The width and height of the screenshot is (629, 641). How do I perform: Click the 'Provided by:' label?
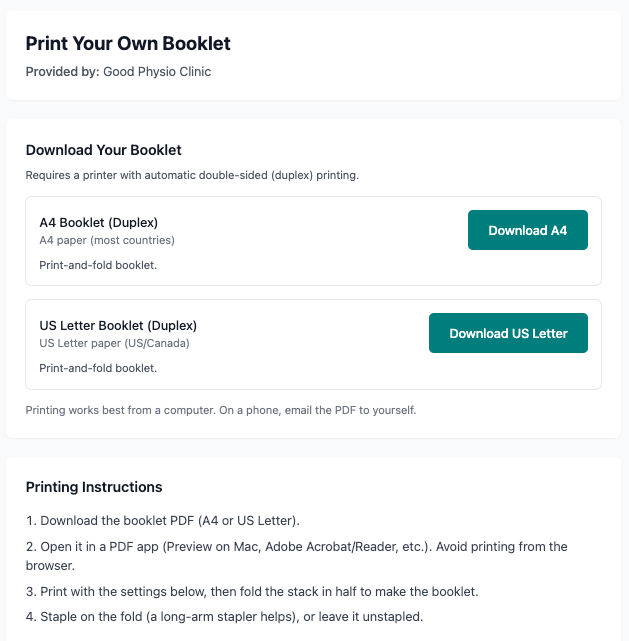click(62, 72)
